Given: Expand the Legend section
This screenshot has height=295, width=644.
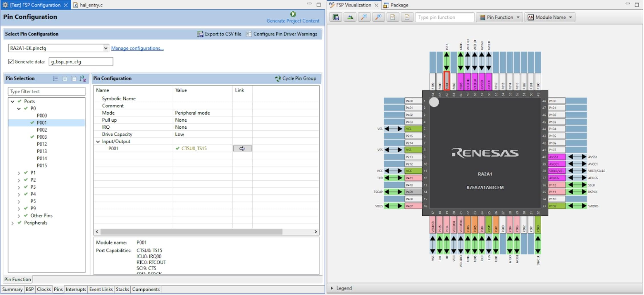Looking at the screenshot, I should [x=332, y=288].
